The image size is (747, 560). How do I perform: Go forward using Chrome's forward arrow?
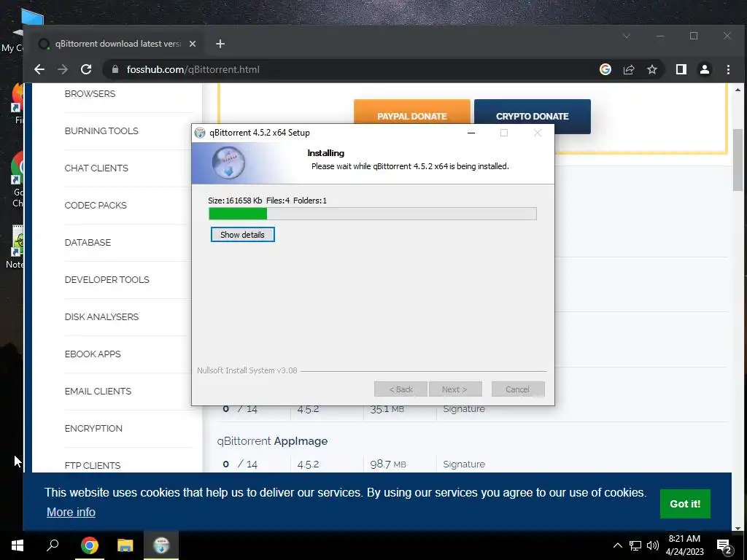pos(63,69)
